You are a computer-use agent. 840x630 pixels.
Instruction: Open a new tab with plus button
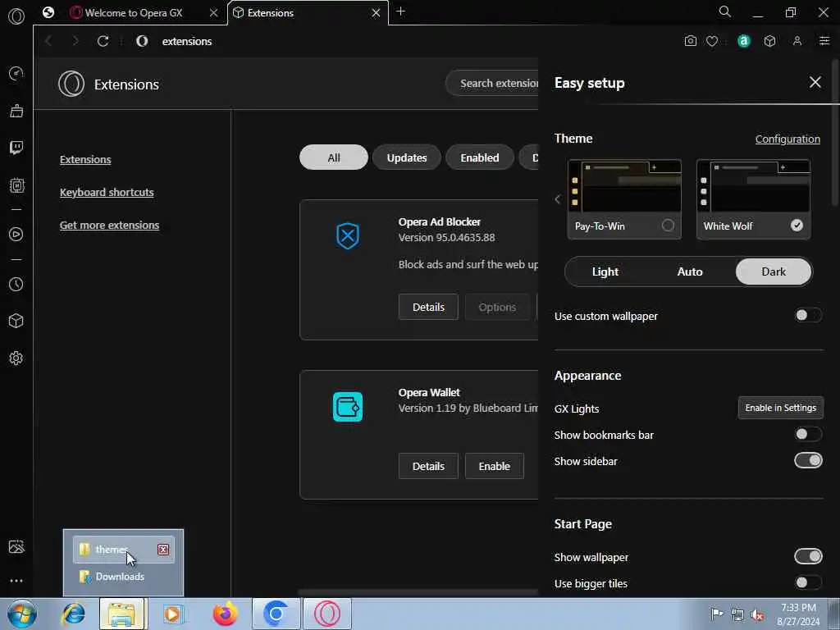(400, 11)
